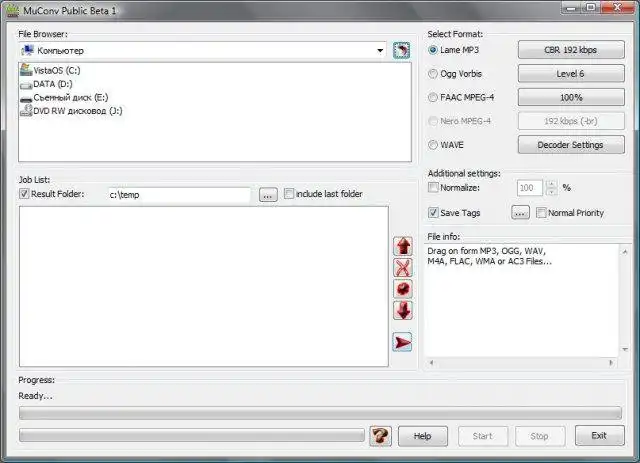
Task: Maximize the MuConv window
Action: [x=591, y=8]
